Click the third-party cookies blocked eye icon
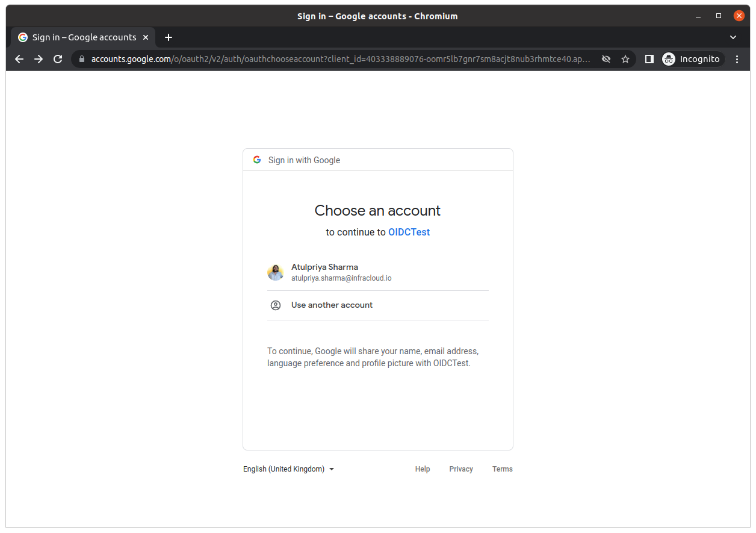 click(606, 59)
